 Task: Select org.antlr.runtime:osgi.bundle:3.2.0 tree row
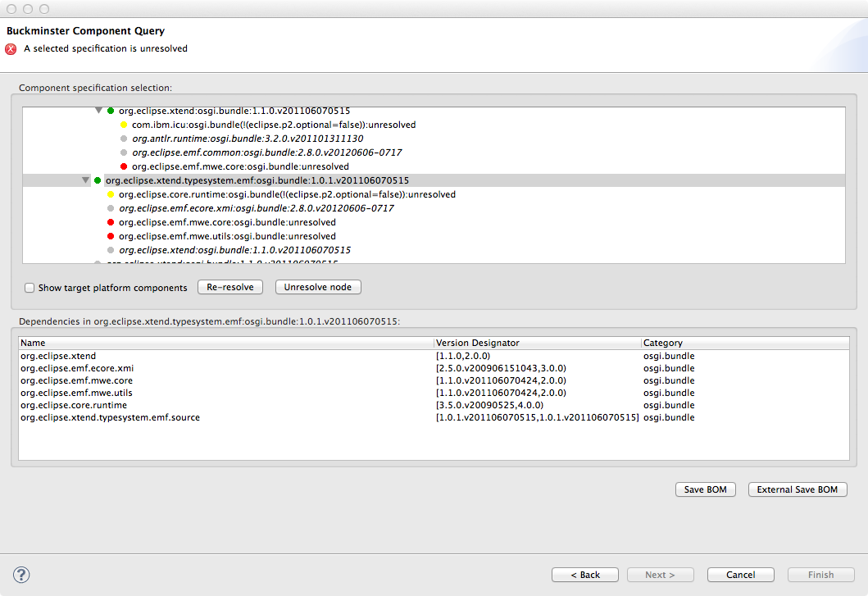pyautogui.click(x=248, y=139)
